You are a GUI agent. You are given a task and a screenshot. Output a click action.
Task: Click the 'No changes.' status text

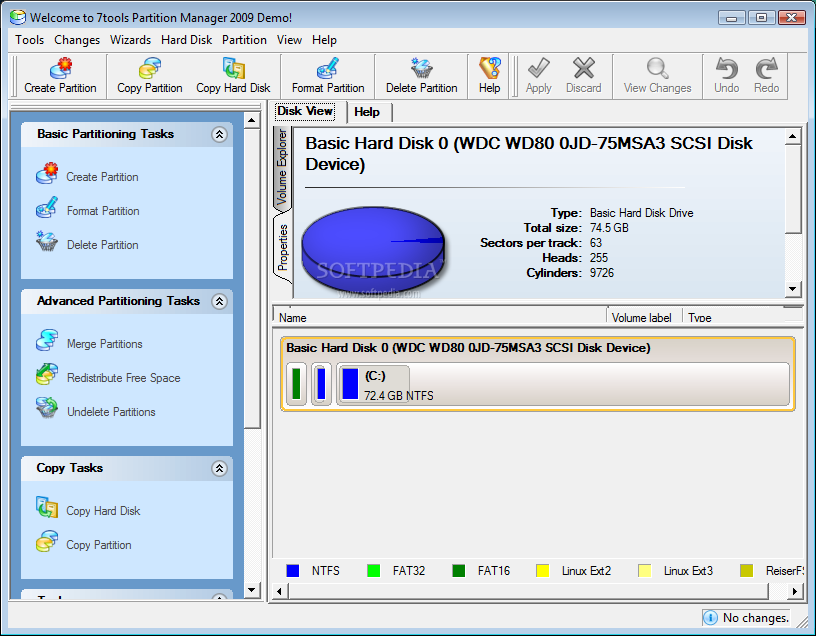pyautogui.click(x=756, y=618)
